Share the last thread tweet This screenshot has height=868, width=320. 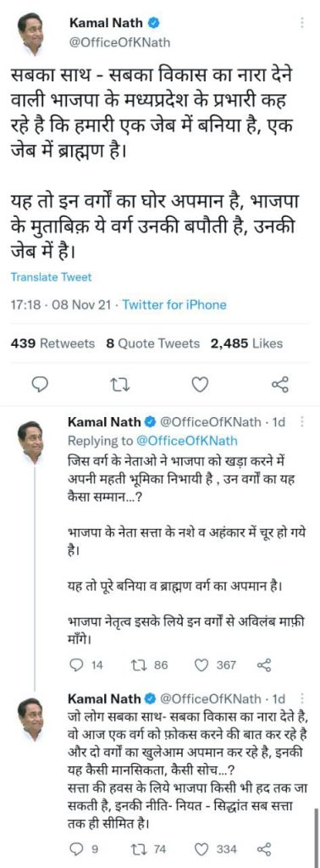click(x=265, y=849)
